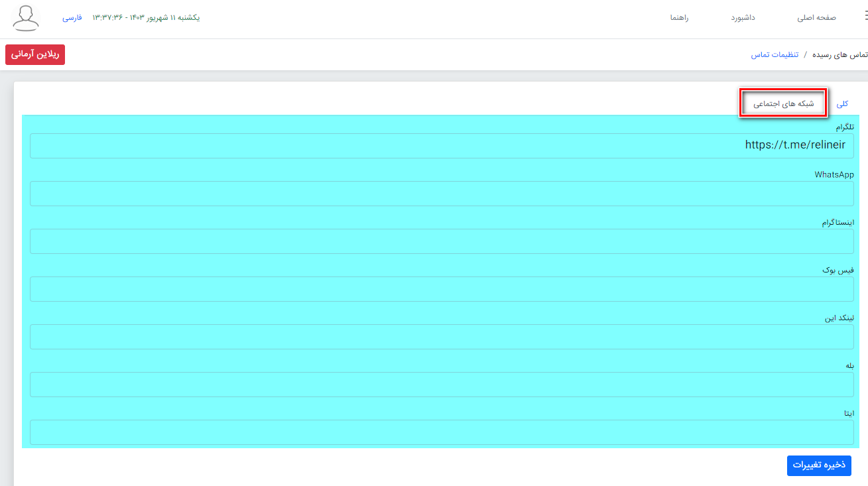Click the اینستاگرام field label
This screenshot has height=486, width=868.
coord(838,222)
